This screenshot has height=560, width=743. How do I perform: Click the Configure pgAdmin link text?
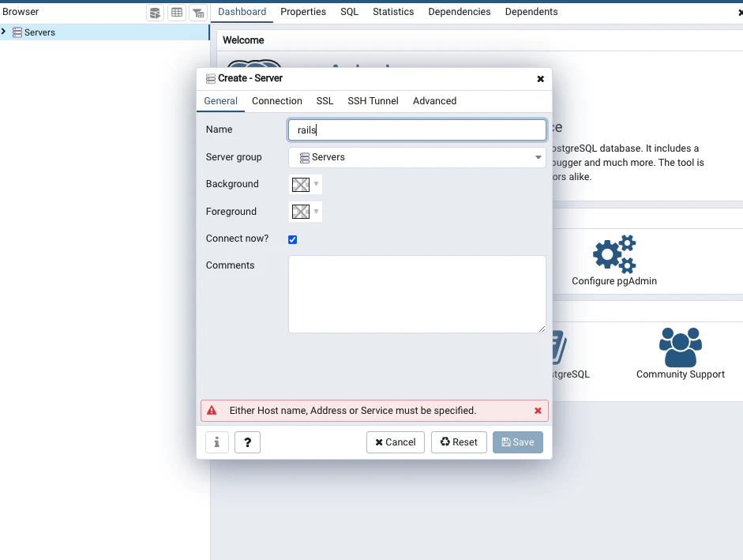(614, 280)
